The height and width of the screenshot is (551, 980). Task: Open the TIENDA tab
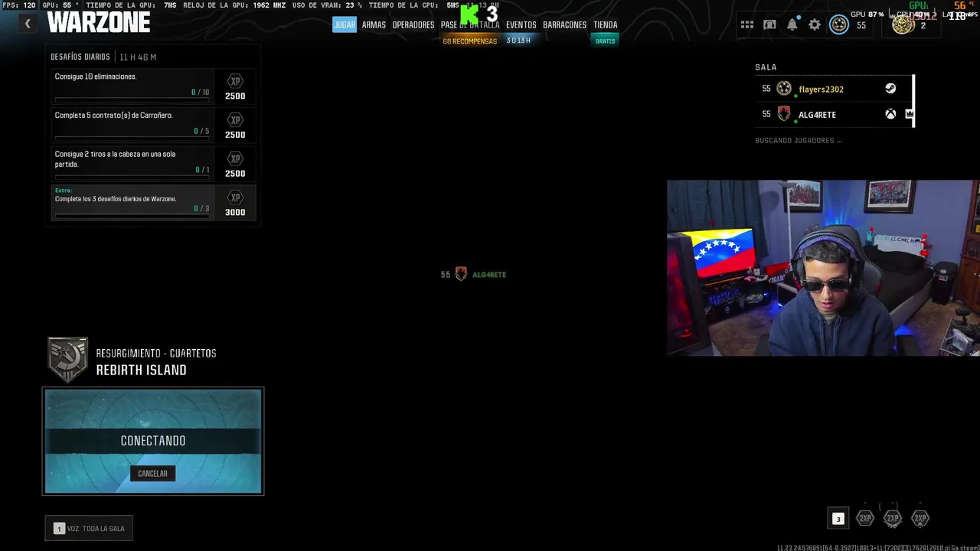(605, 24)
